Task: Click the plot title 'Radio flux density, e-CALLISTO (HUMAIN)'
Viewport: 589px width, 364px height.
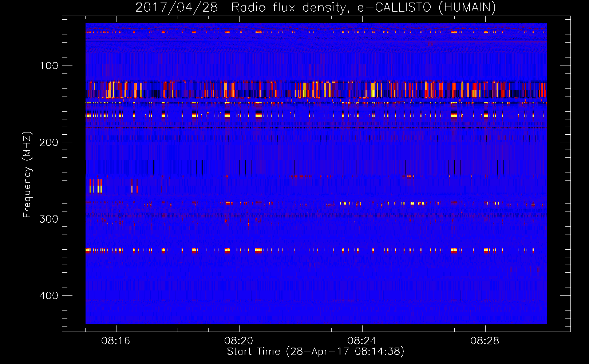Action: point(364,7)
